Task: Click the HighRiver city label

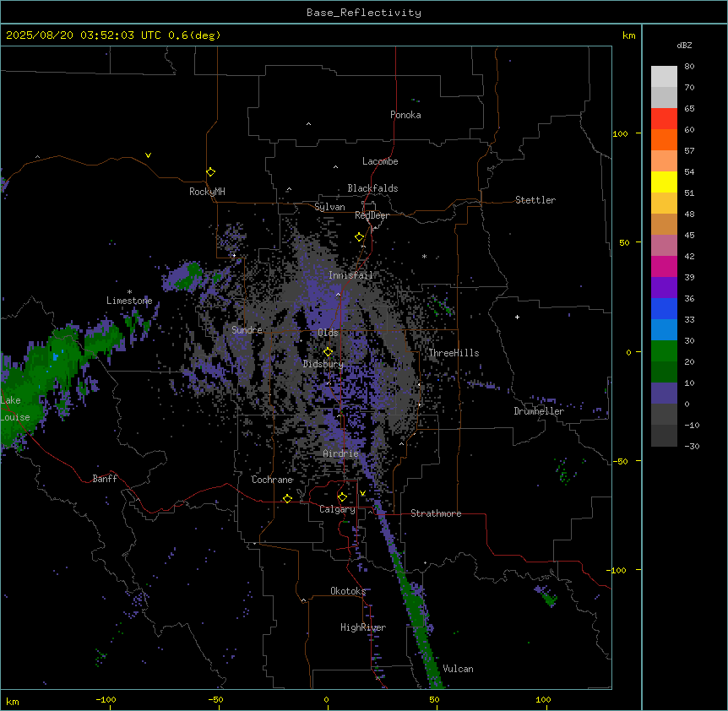Action: pos(363,627)
